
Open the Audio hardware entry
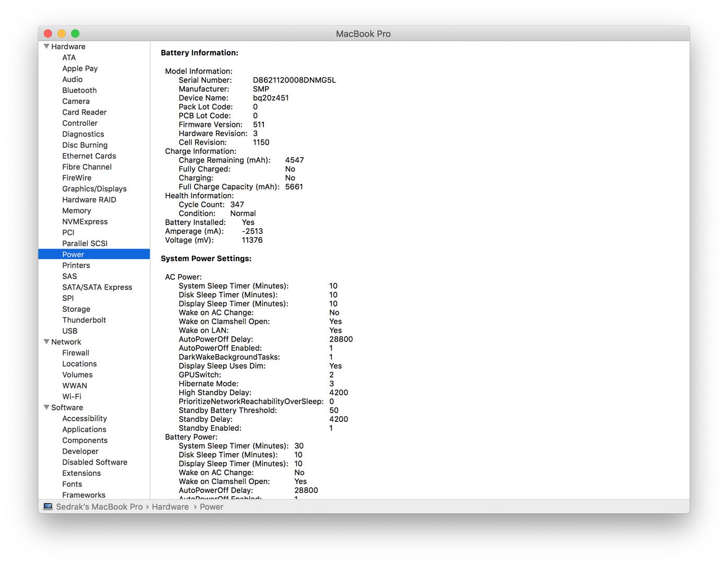tap(73, 79)
